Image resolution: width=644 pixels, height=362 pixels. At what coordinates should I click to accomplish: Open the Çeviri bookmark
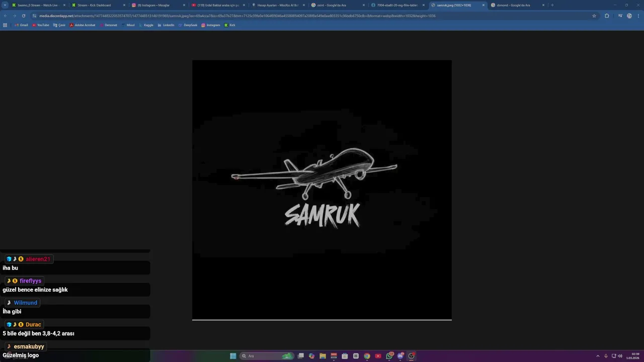tap(59, 25)
